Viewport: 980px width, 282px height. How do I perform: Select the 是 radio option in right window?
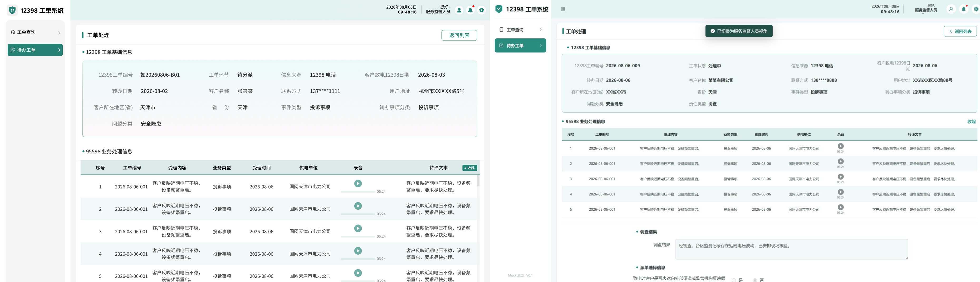click(734, 280)
